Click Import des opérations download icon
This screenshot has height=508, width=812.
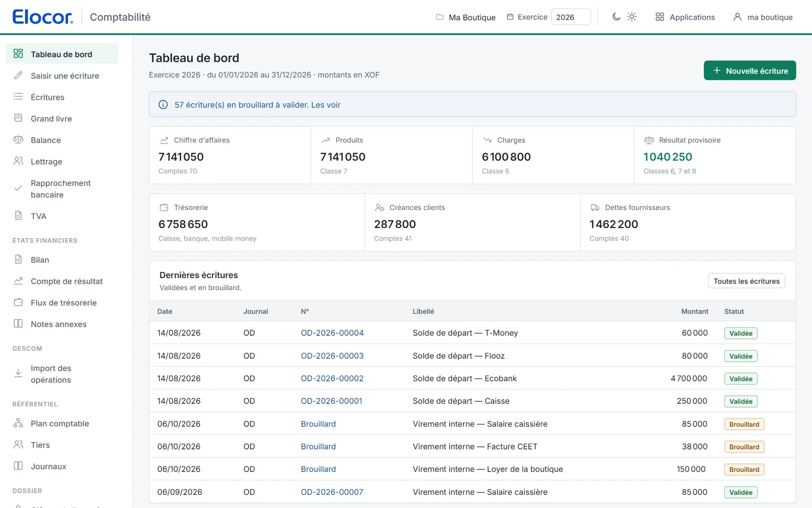click(18, 373)
